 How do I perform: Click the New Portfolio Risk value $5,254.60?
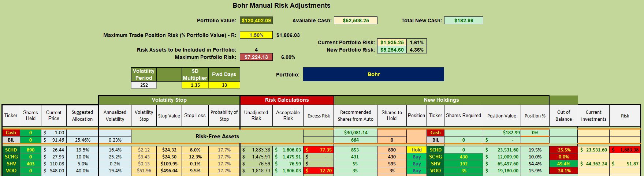pyautogui.click(x=392, y=50)
